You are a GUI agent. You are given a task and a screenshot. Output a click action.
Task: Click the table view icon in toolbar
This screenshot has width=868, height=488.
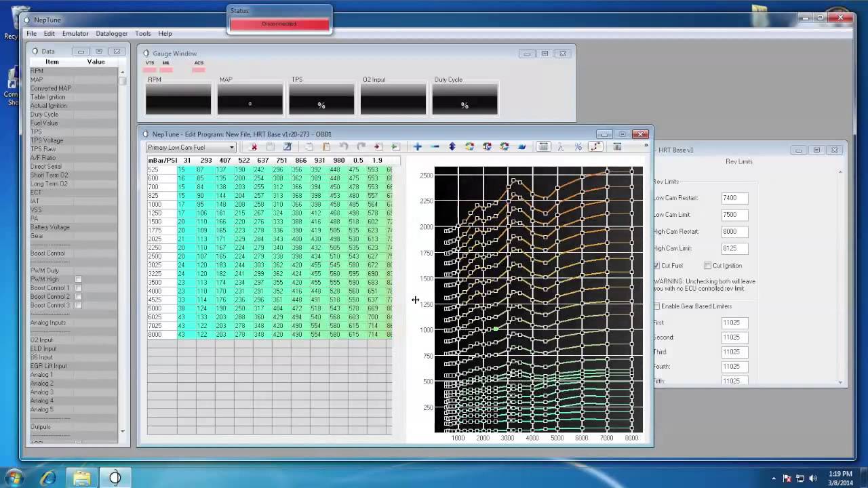point(543,146)
